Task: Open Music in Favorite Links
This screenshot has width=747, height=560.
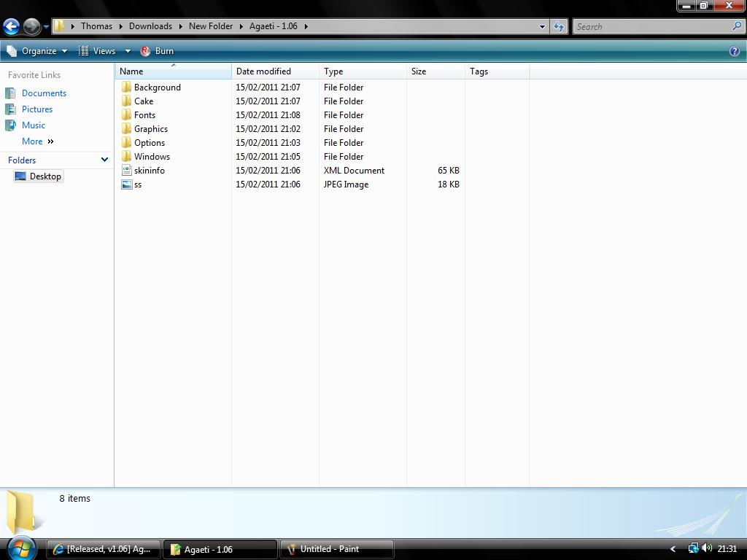Action: [34, 125]
